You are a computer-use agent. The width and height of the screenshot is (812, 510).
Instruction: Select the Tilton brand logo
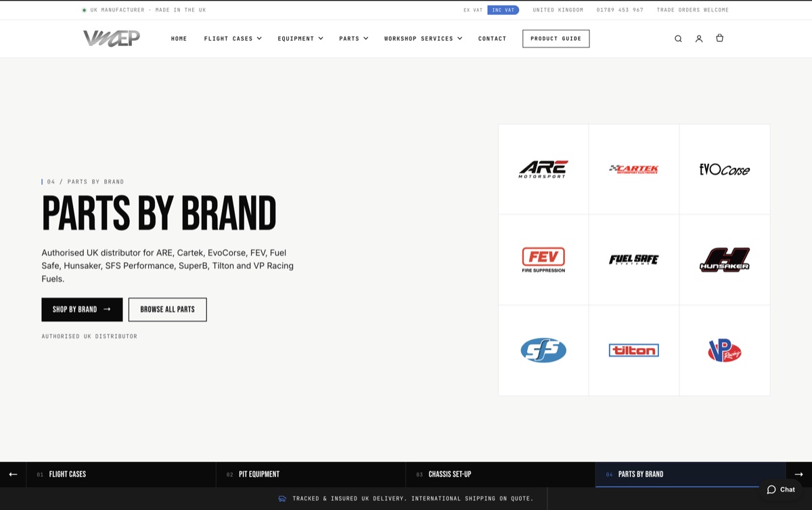pos(634,350)
